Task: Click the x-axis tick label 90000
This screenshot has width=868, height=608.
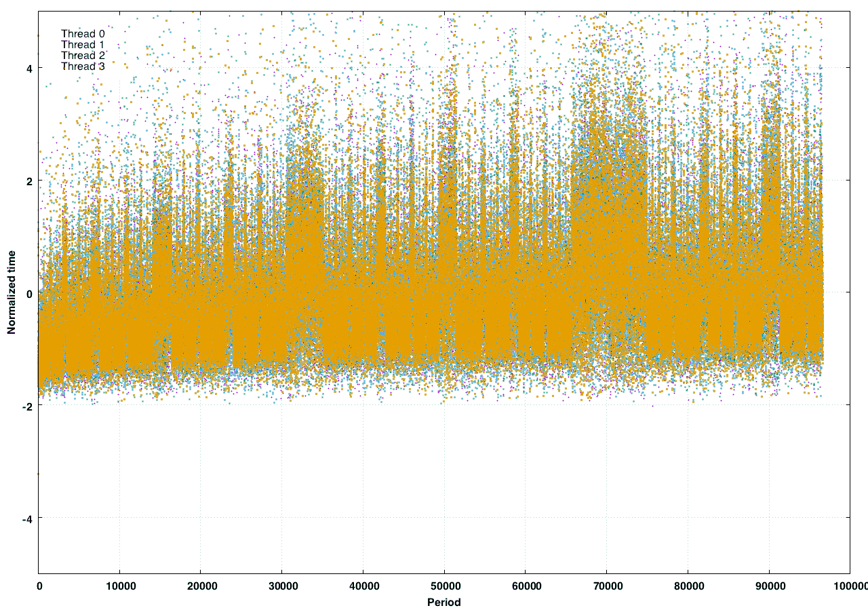Action: tap(769, 585)
